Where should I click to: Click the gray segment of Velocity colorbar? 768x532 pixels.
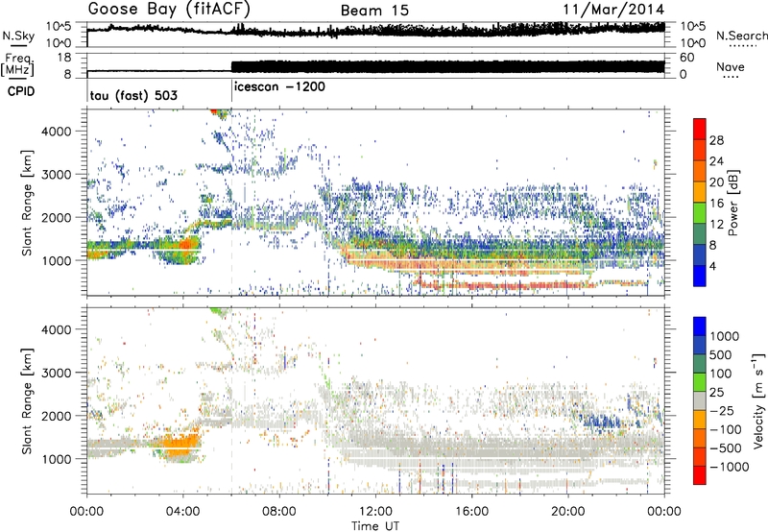pyautogui.click(x=700, y=400)
